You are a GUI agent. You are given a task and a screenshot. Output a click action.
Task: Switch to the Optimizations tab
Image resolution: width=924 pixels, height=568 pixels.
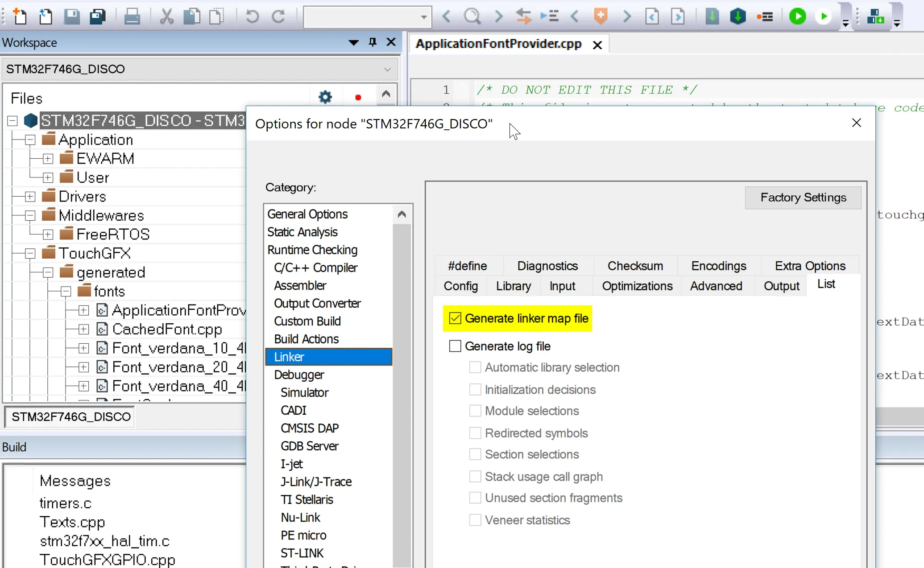pyautogui.click(x=637, y=286)
